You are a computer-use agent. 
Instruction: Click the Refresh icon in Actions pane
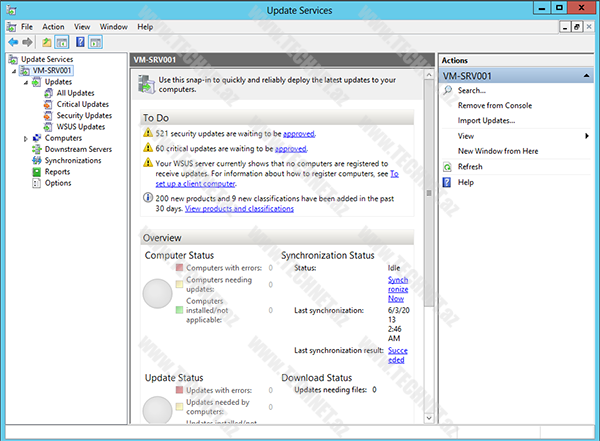(x=449, y=167)
